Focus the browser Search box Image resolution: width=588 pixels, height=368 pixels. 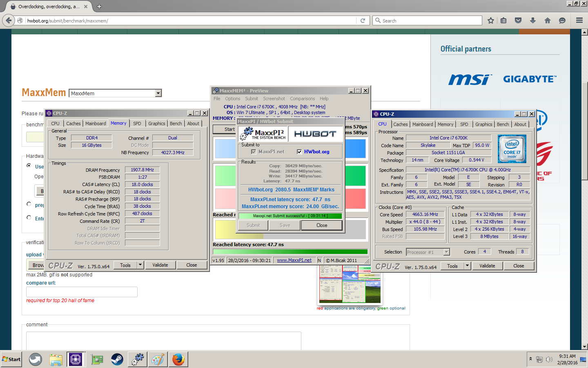coord(427,20)
